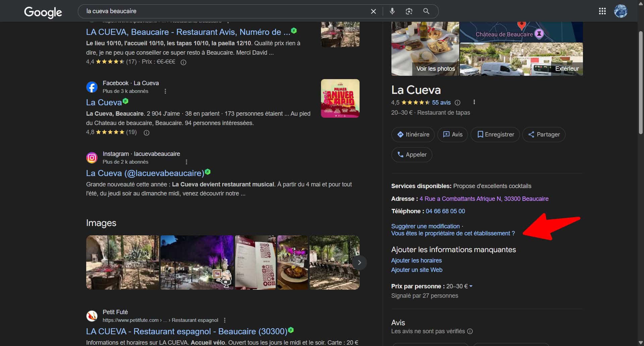This screenshot has height=346, width=644.
Task: Open the purple-lit night image
Action: tap(197, 263)
